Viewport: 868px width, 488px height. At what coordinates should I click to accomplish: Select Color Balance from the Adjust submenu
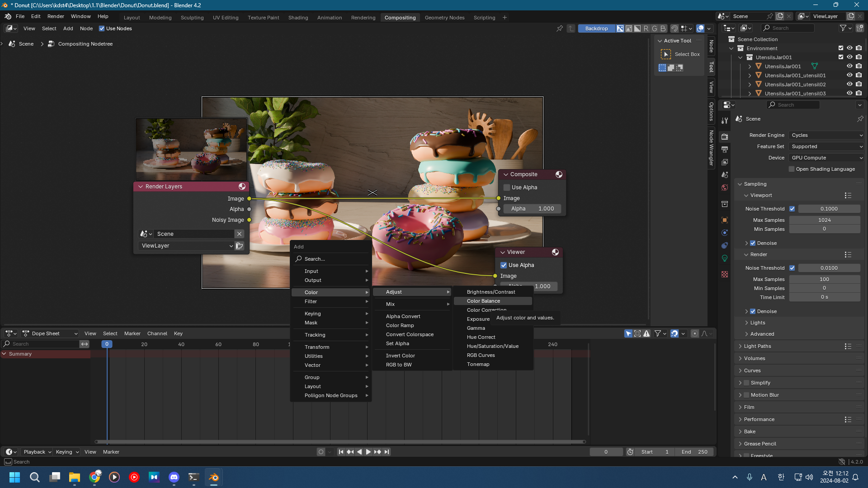[483, 301]
